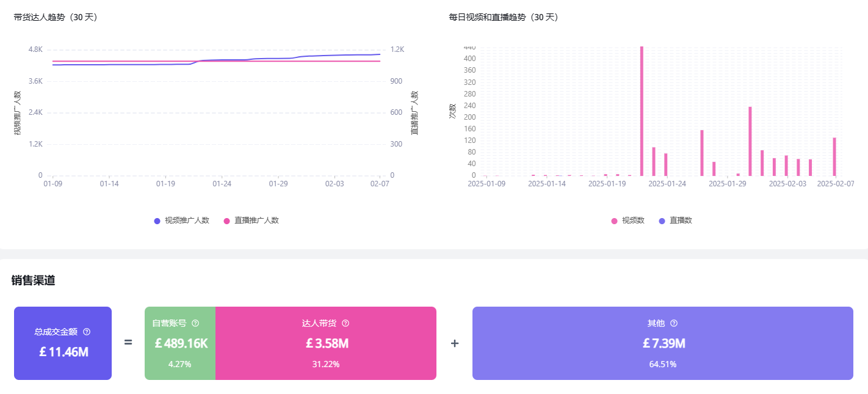Click the 销售渠道 section heading
Image resolution: width=868 pixels, height=394 pixels.
(x=34, y=280)
